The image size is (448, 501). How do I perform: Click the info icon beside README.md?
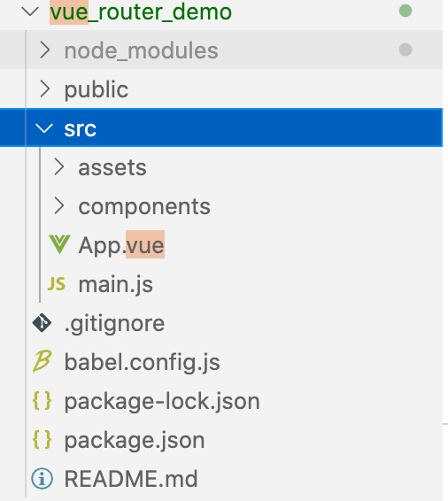pos(42,479)
